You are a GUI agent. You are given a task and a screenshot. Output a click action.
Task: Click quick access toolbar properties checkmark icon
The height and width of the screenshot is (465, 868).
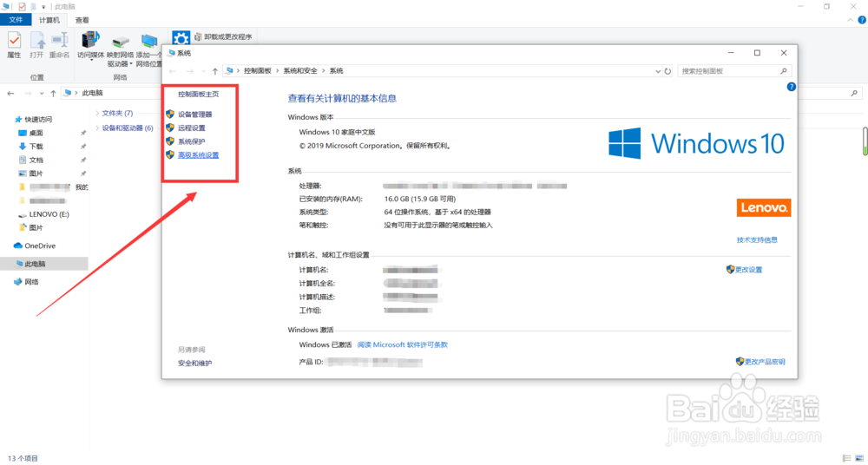pyautogui.click(x=23, y=7)
